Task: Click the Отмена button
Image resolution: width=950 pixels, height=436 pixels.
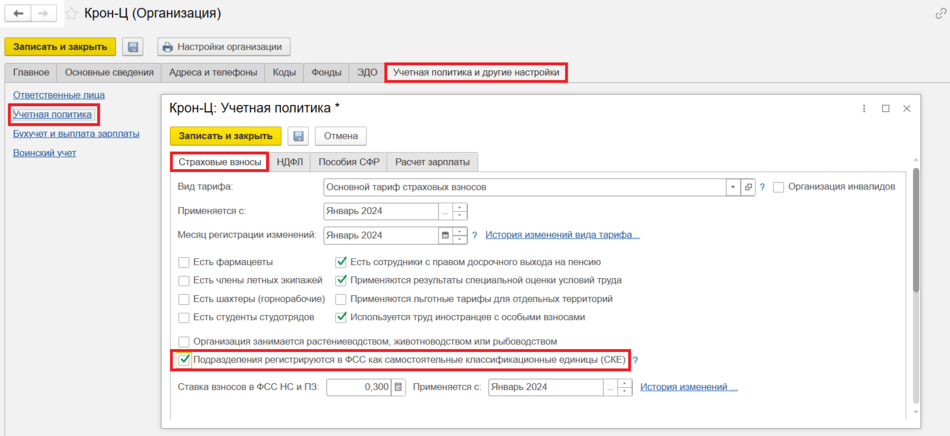Action: pos(341,136)
